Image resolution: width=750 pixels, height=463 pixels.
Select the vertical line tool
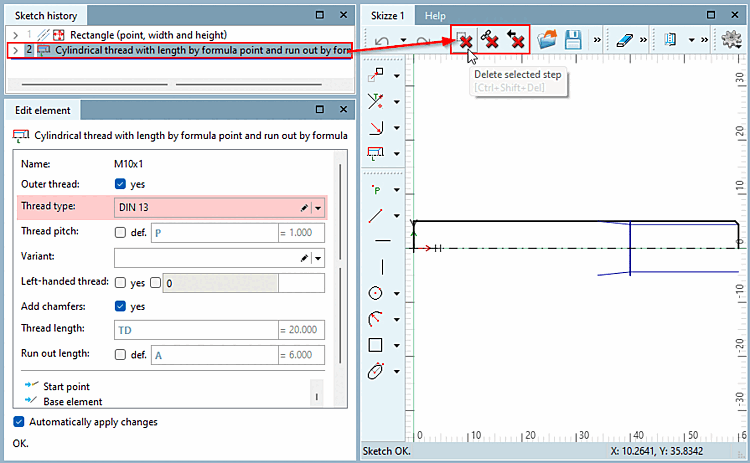382,267
